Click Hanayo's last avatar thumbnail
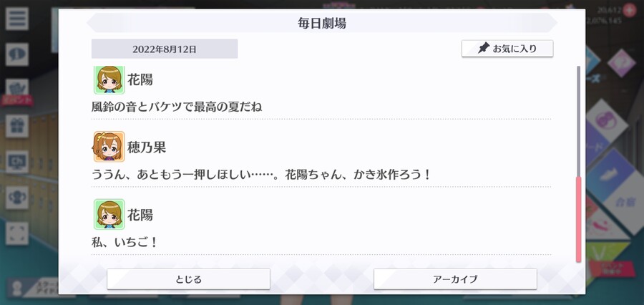 [x=109, y=214]
